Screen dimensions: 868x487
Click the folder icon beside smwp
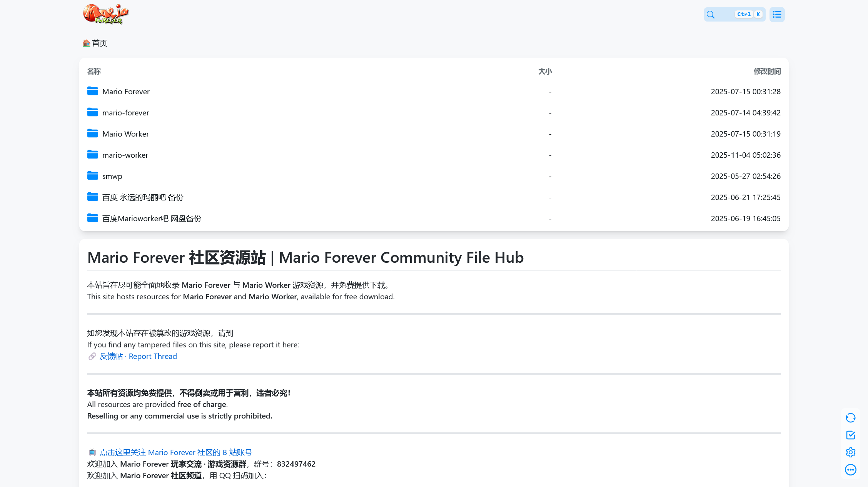coord(93,175)
